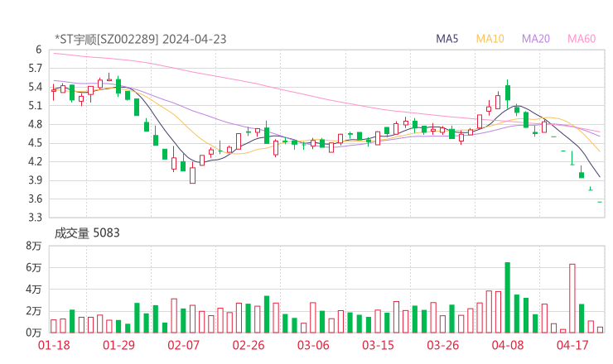
Task: Click the 01-18 date axis label
Action: [54, 345]
